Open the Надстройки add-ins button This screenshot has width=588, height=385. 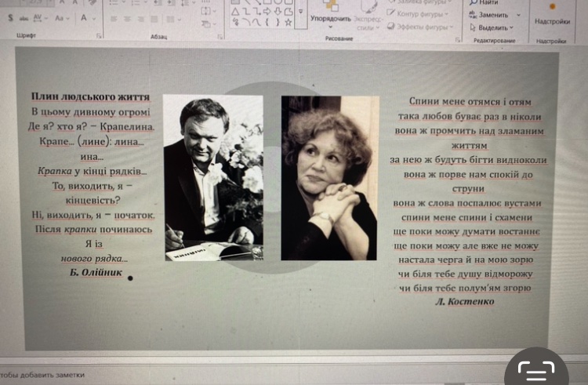552,14
